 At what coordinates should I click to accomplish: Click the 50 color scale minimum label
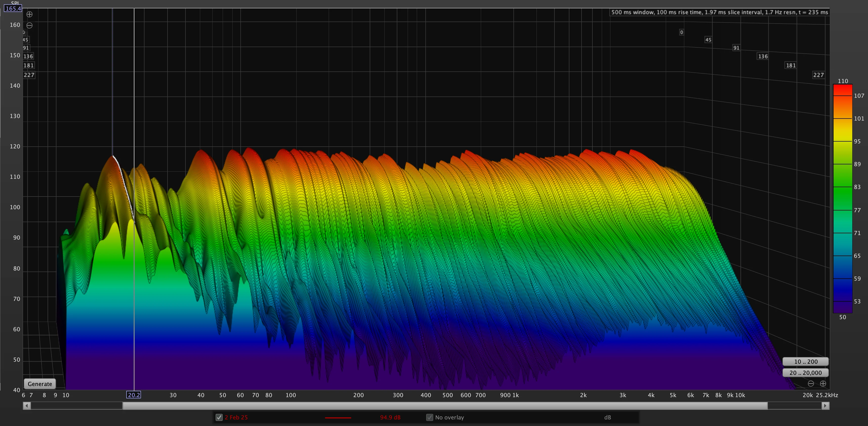(842, 317)
